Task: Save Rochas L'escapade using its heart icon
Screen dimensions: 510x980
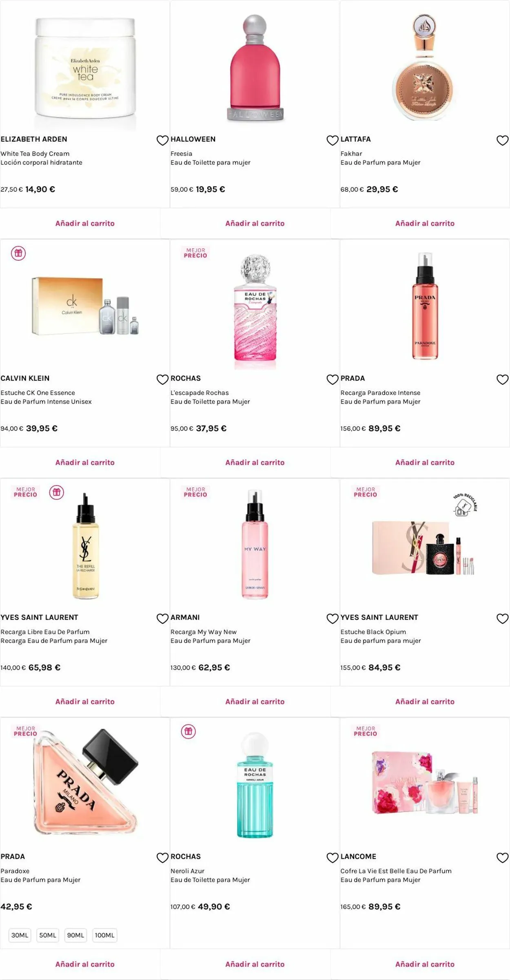Action: (x=333, y=379)
